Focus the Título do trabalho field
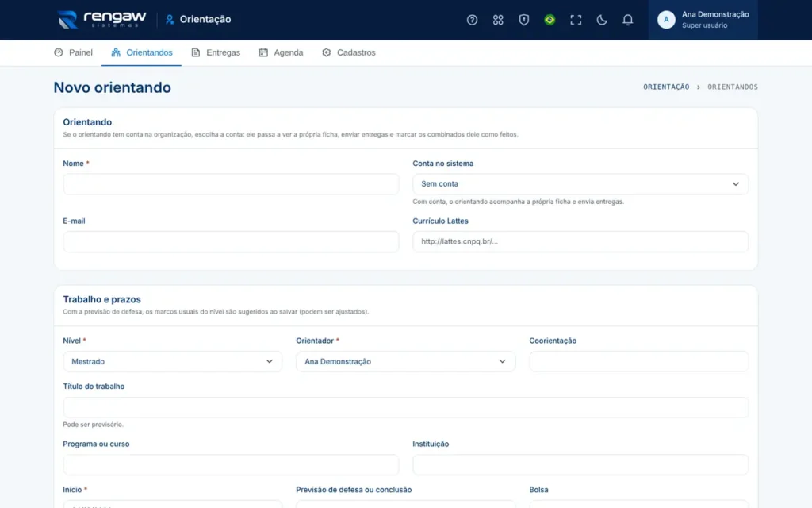 tap(405, 407)
